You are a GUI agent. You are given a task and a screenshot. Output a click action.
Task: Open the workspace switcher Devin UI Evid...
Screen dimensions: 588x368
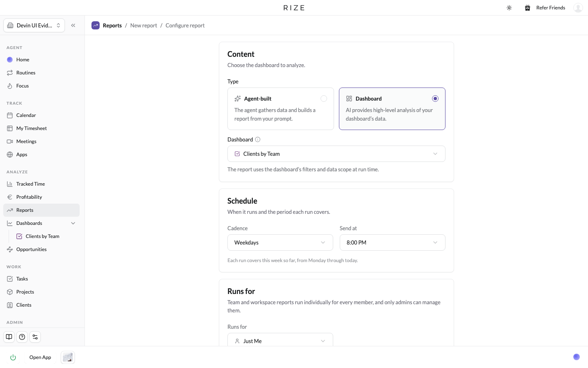[34, 25]
